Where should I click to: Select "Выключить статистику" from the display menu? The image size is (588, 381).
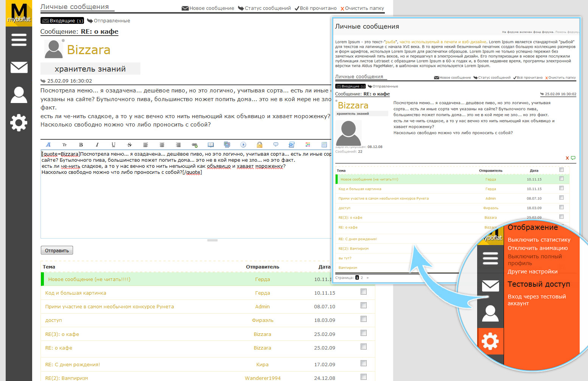pos(539,240)
